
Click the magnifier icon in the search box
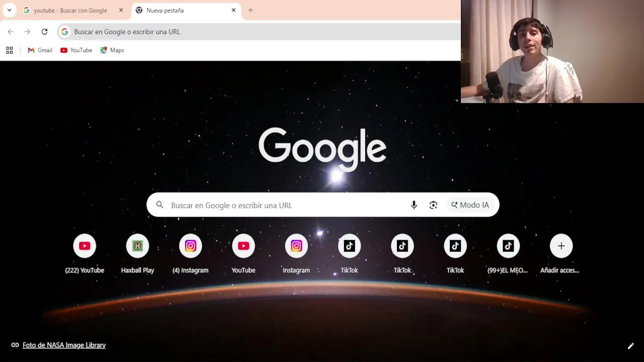click(159, 205)
